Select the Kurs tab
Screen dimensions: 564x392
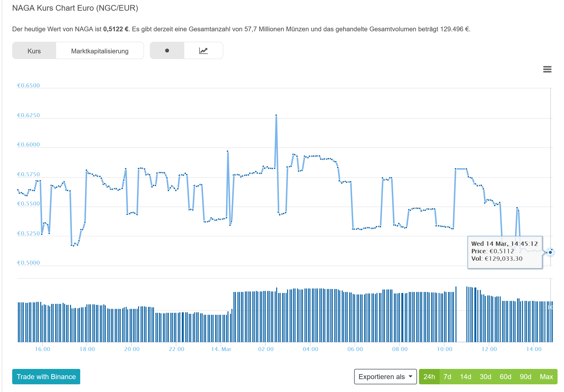34,51
